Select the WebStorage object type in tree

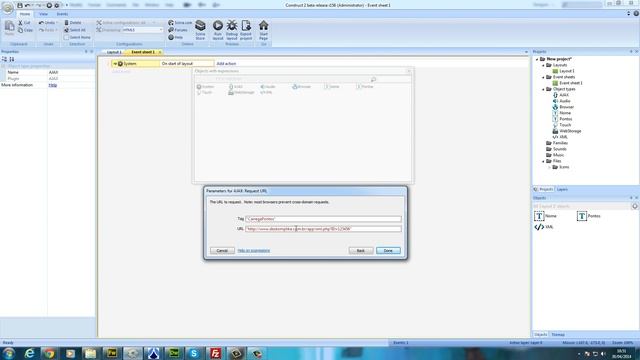click(x=567, y=131)
